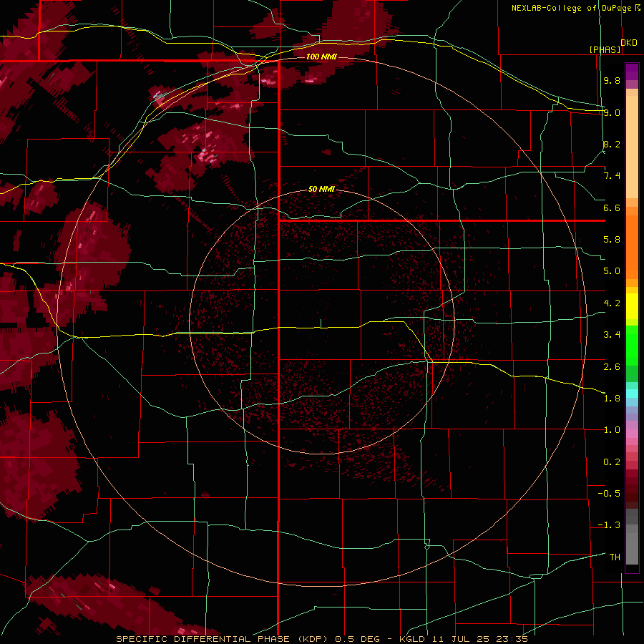Click the 1.8 scale value

(612, 399)
